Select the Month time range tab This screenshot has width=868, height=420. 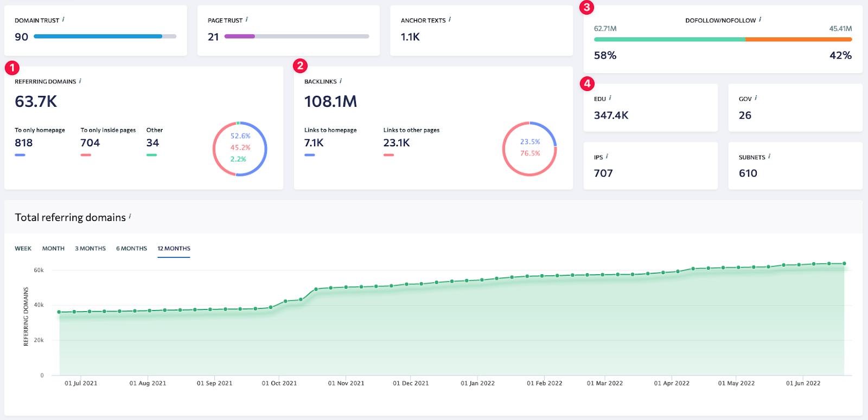pos(53,248)
